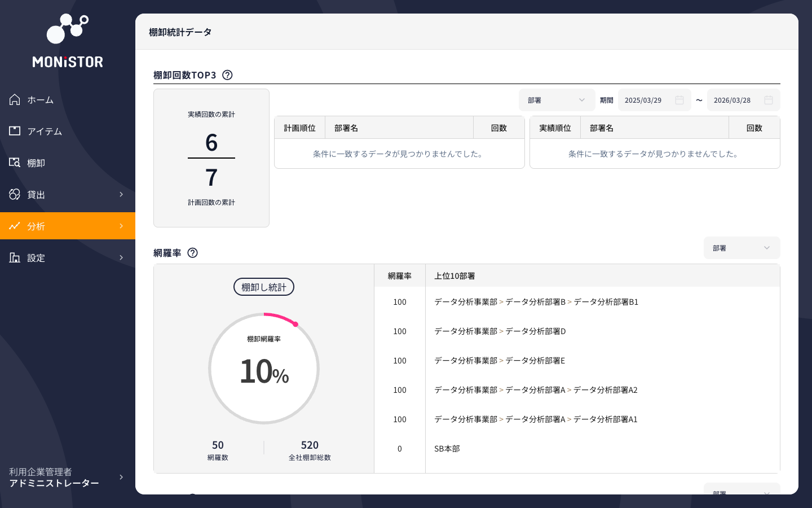Open the 部署 dropdown above the tables
Viewport: 812px width, 508px height.
coord(557,100)
